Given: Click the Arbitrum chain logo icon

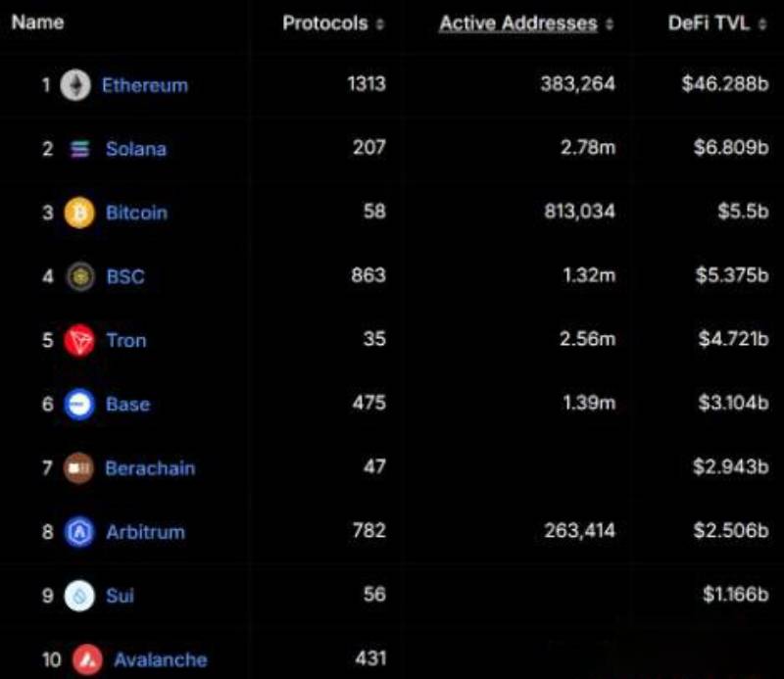Looking at the screenshot, I should point(79,532).
